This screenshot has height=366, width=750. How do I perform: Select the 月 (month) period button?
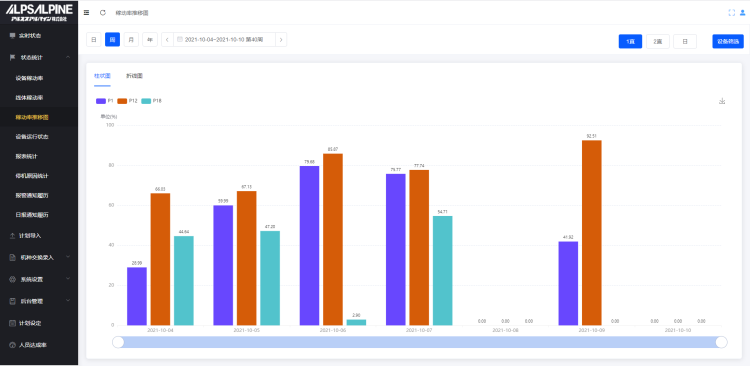click(x=131, y=40)
